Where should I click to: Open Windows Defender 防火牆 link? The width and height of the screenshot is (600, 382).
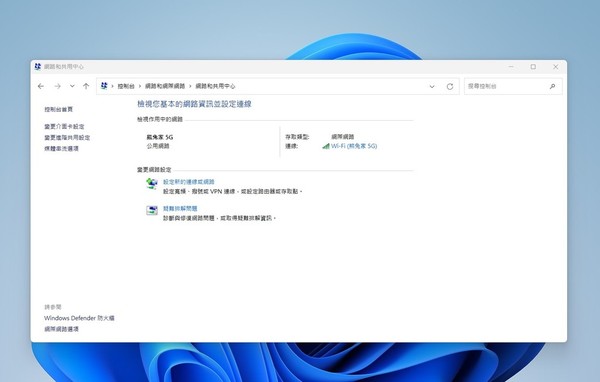click(x=79, y=318)
